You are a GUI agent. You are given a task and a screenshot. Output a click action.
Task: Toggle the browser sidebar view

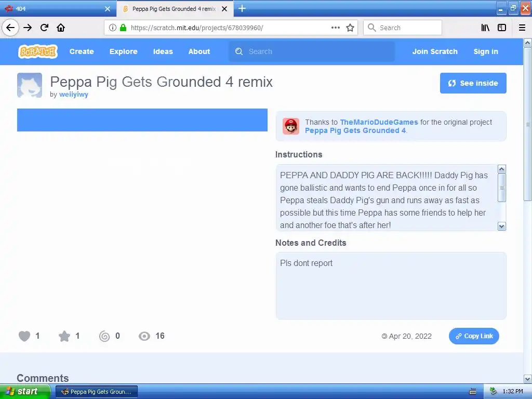(502, 28)
